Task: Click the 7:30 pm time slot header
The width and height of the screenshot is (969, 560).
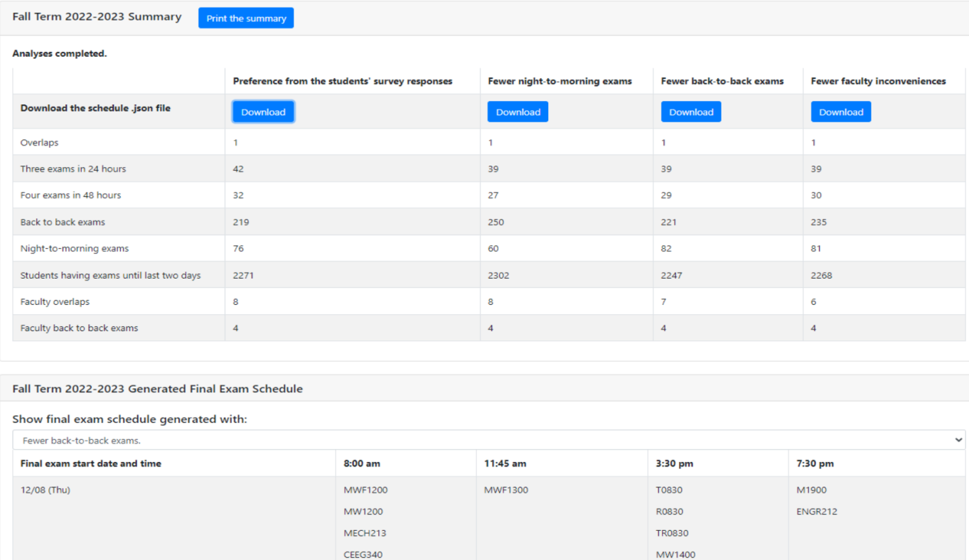Action: [815, 463]
